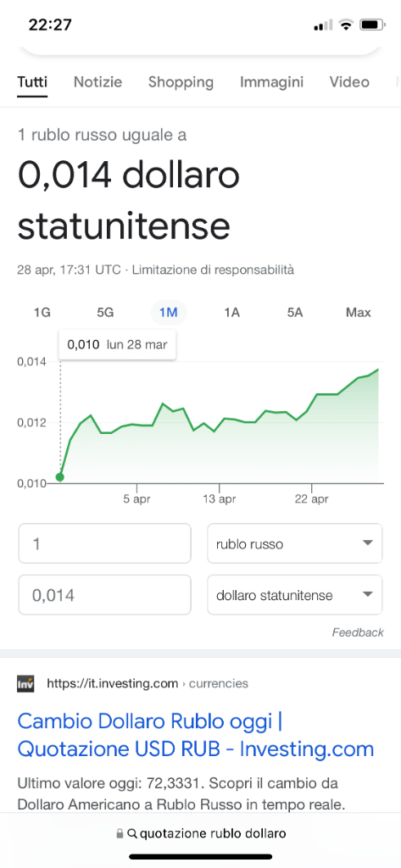Switch to the Immagini tab
Image resolution: width=401 pixels, height=868 pixels.
[271, 82]
